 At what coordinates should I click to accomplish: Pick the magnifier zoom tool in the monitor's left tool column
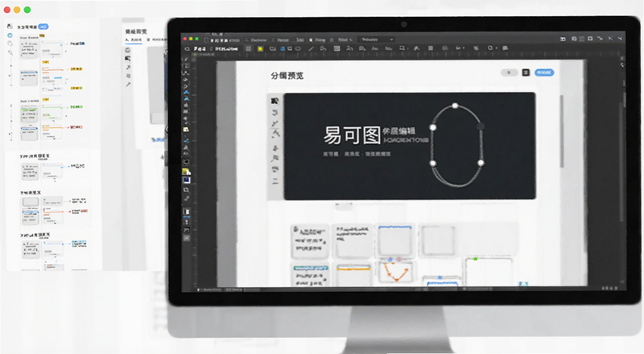pyautogui.click(x=186, y=190)
